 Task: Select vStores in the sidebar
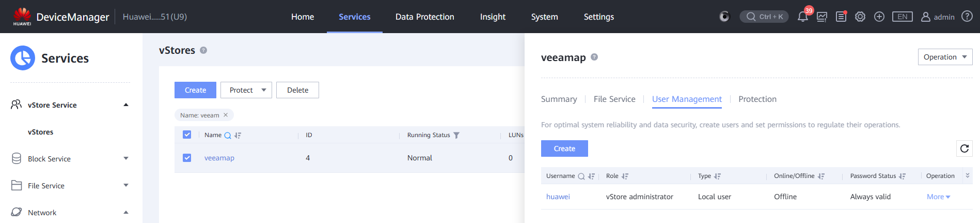click(x=41, y=132)
